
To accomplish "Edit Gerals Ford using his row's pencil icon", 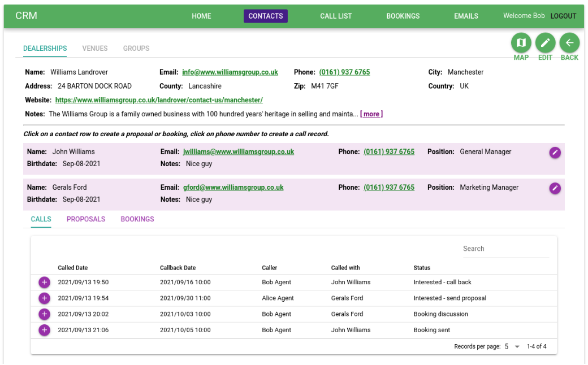I will click(555, 188).
